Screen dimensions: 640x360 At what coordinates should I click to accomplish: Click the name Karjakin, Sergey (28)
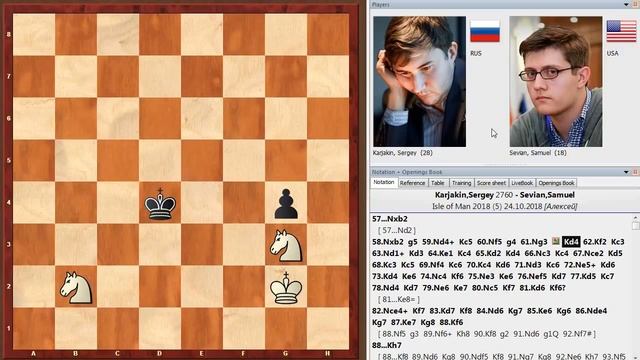tap(402, 153)
